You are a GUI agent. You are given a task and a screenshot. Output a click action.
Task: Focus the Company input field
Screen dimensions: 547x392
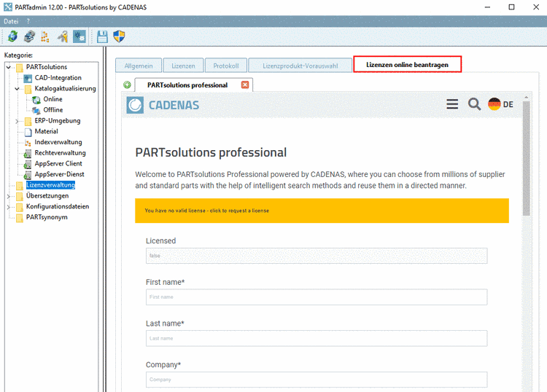tap(317, 380)
